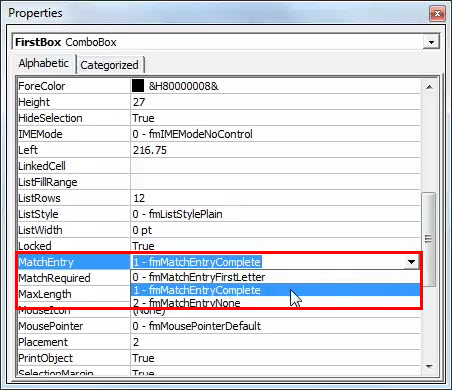Click the black ForeColor swatch
This screenshot has width=452, height=390.
pos(138,86)
